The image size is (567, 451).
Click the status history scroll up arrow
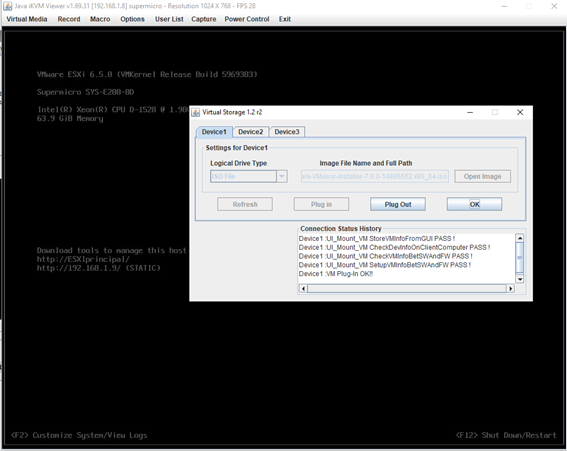520,238
